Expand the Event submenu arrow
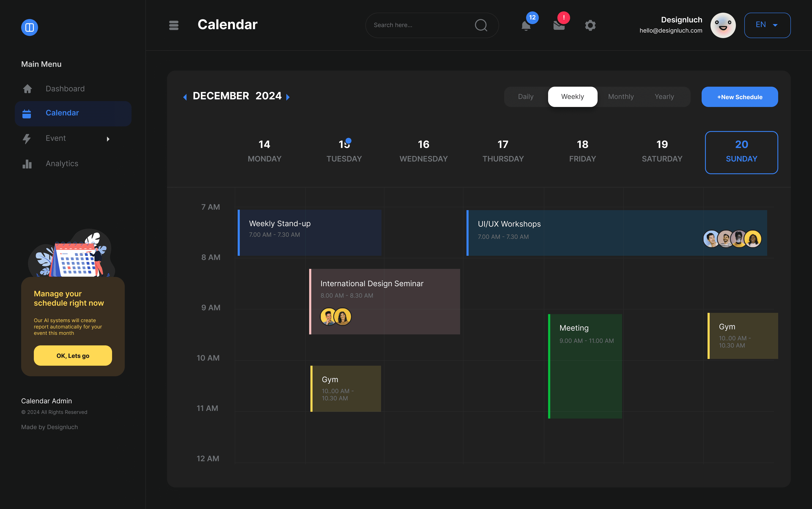Viewport: 812px width, 509px height. coord(108,139)
